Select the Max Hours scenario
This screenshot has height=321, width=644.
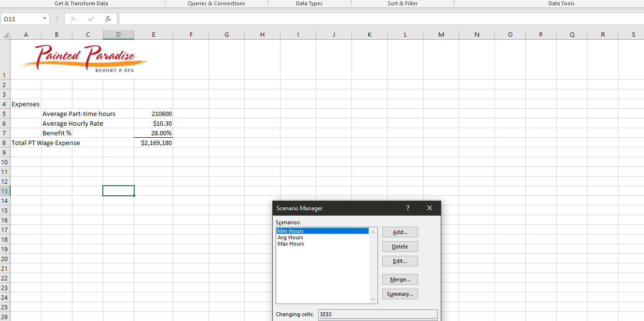322,244
